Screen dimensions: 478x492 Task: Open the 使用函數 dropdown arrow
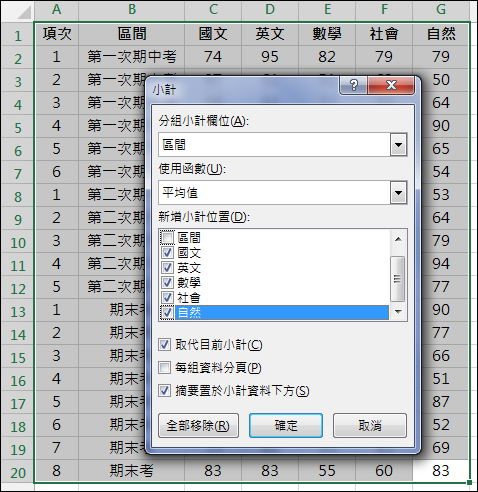398,193
